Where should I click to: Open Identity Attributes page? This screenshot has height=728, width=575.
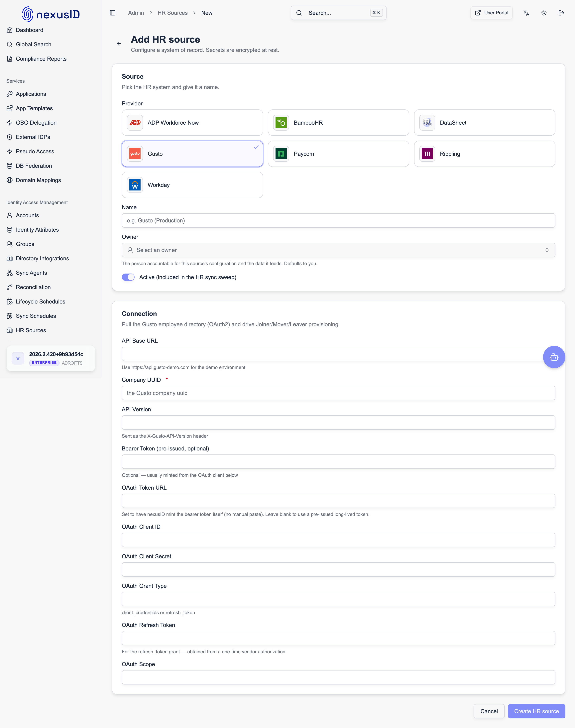37,230
